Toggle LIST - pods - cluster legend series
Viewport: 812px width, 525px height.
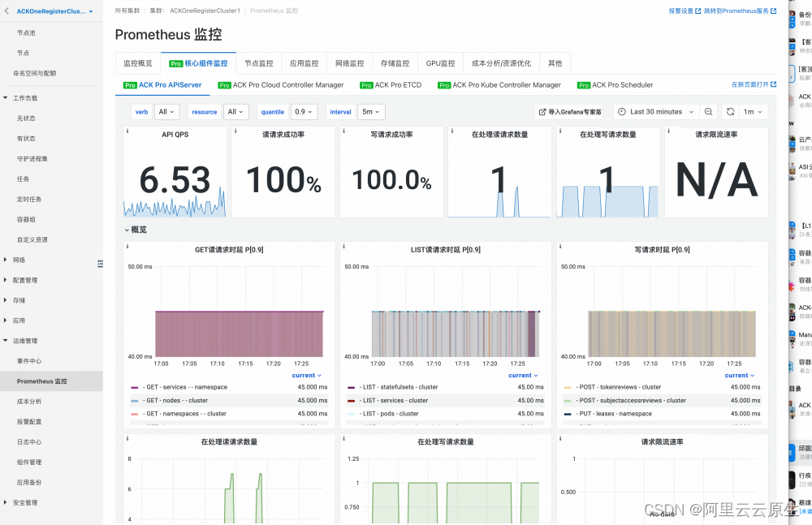pyautogui.click(x=391, y=414)
